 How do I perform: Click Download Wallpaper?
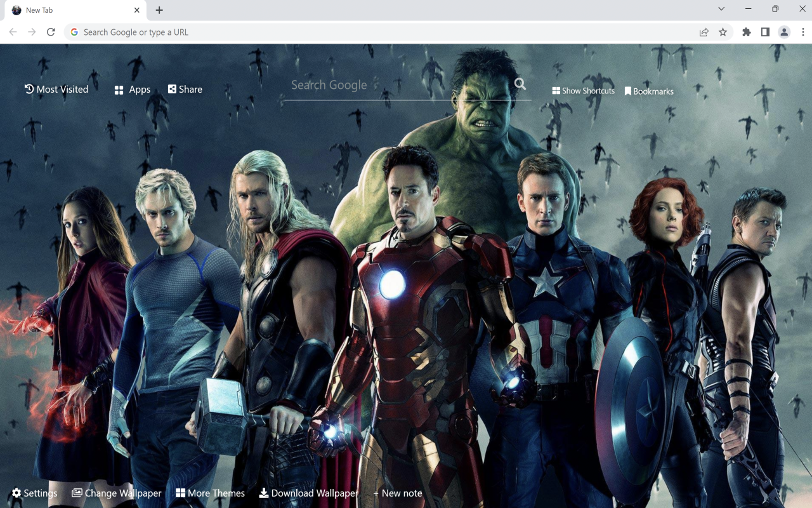(309, 493)
